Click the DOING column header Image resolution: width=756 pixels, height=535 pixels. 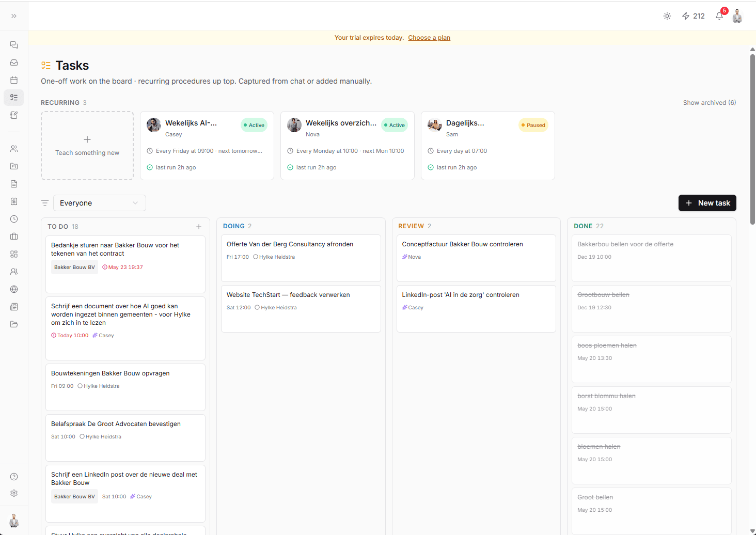click(234, 226)
